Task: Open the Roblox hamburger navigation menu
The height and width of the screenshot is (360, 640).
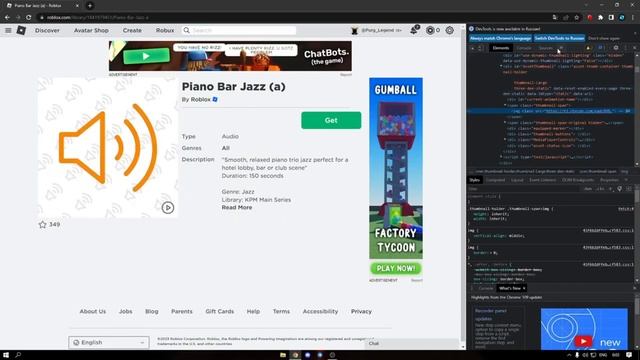Action: click(x=8, y=30)
